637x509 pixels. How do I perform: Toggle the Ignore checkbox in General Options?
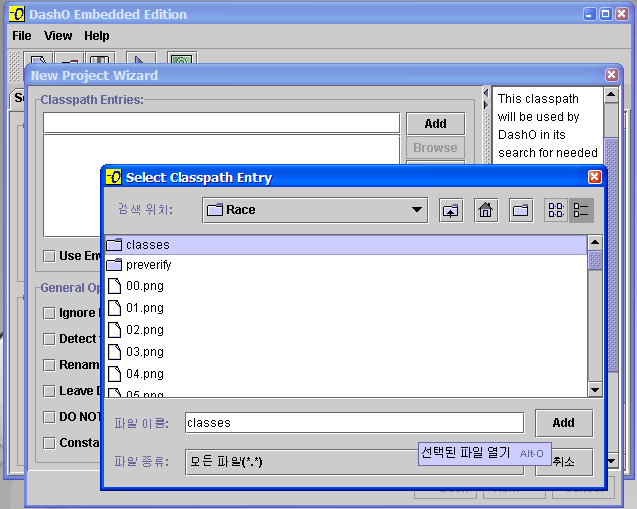(49, 313)
